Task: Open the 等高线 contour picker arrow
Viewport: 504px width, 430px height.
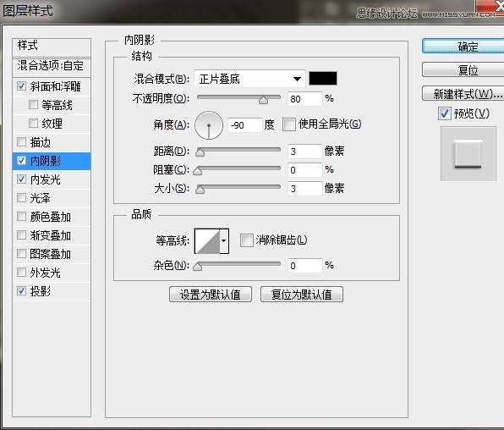Action: tap(224, 240)
